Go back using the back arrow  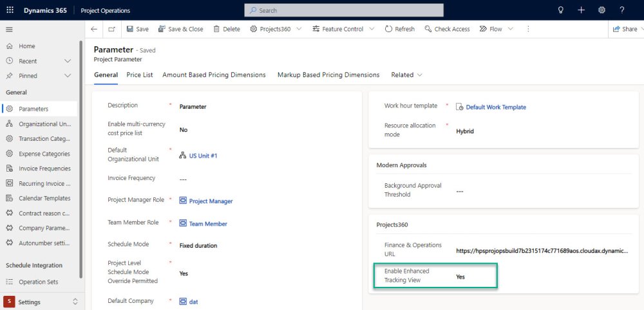click(94, 29)
